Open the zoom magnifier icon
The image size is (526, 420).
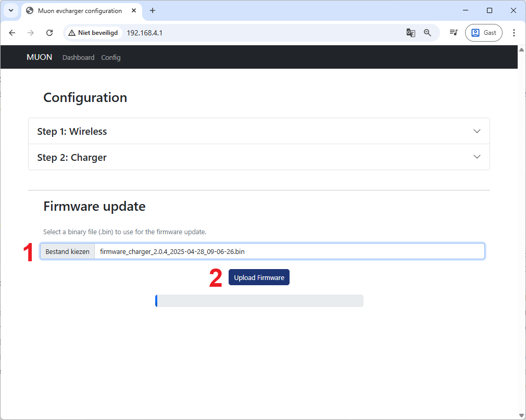point(428,33)
